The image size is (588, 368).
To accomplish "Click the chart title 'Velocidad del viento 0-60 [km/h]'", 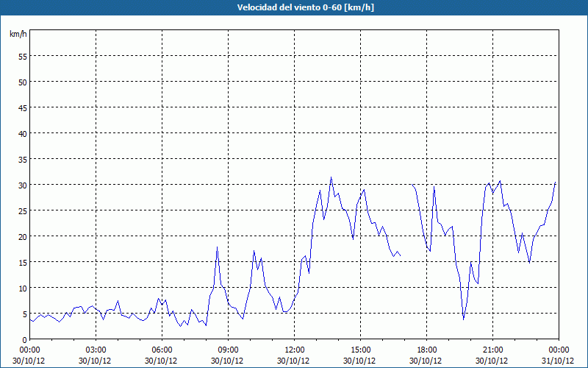I will pos(305,7).
